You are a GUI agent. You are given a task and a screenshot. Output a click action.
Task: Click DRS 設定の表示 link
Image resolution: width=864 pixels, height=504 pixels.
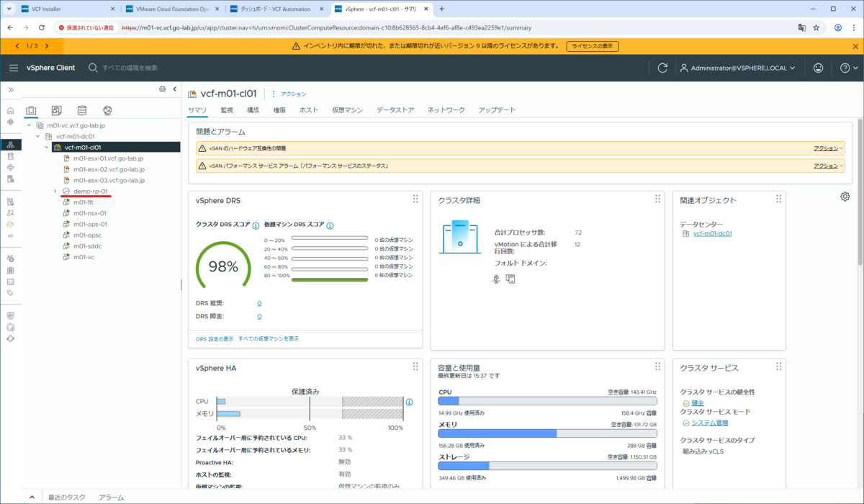point(215,338)
